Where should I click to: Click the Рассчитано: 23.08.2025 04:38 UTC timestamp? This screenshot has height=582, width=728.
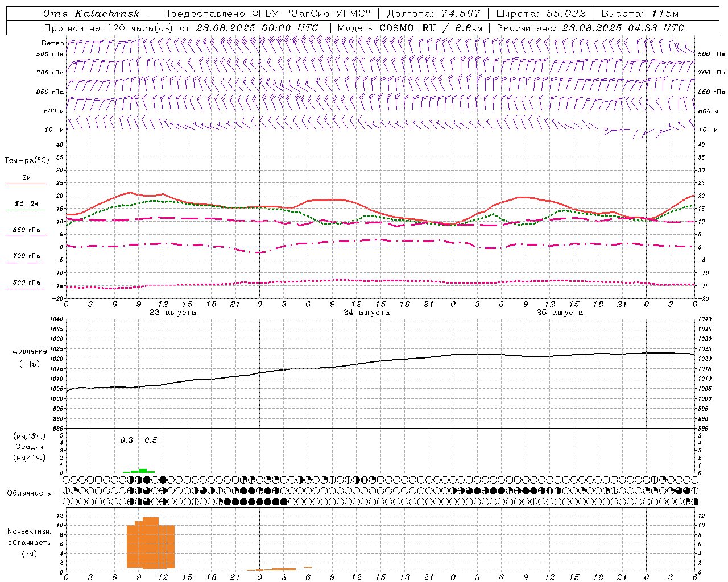590,28
